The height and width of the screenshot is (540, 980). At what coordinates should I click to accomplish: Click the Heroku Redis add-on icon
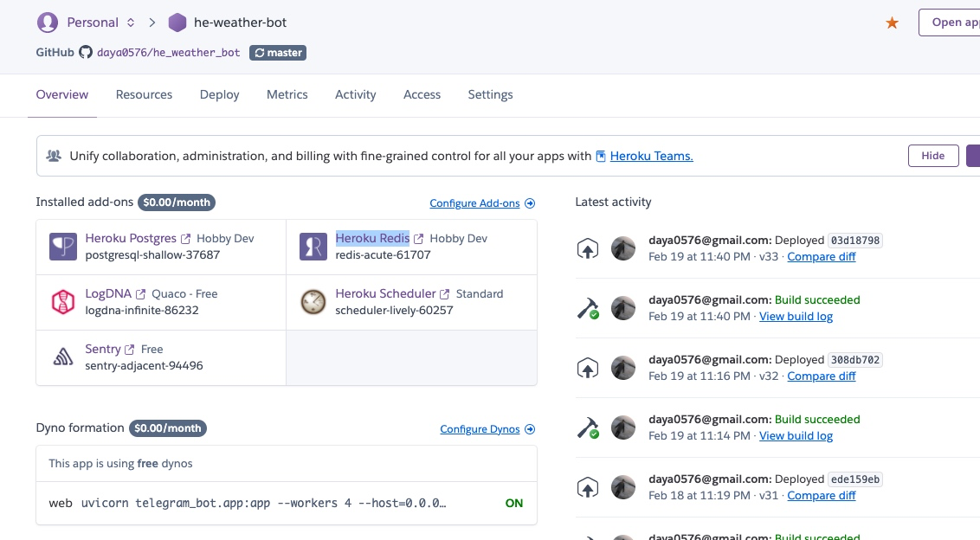[313, 247]
